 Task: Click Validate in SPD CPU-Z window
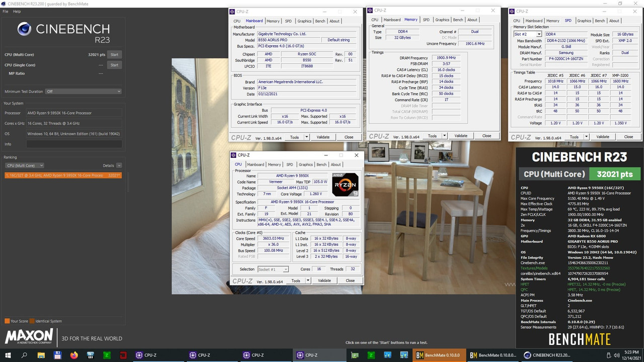point(603,137)
